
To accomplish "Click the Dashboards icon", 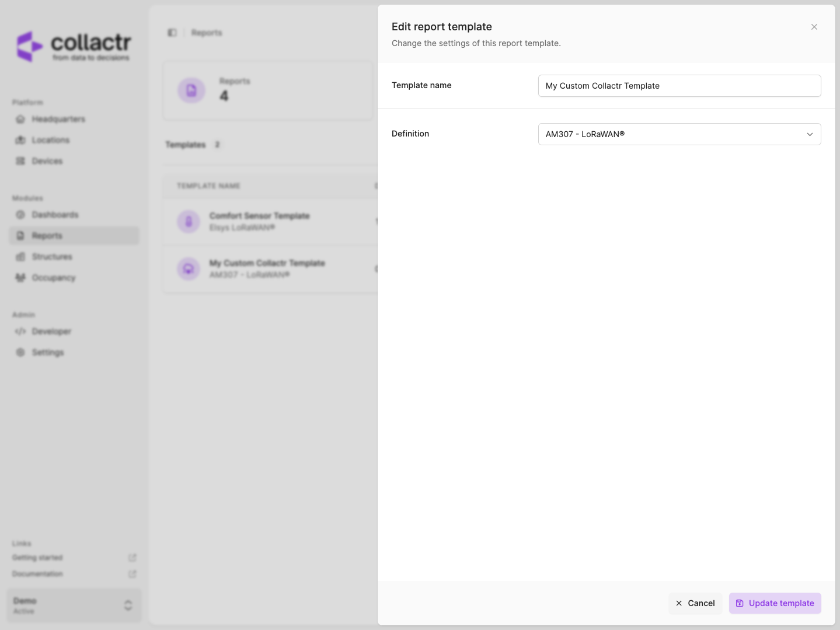I will click(20, 215).
